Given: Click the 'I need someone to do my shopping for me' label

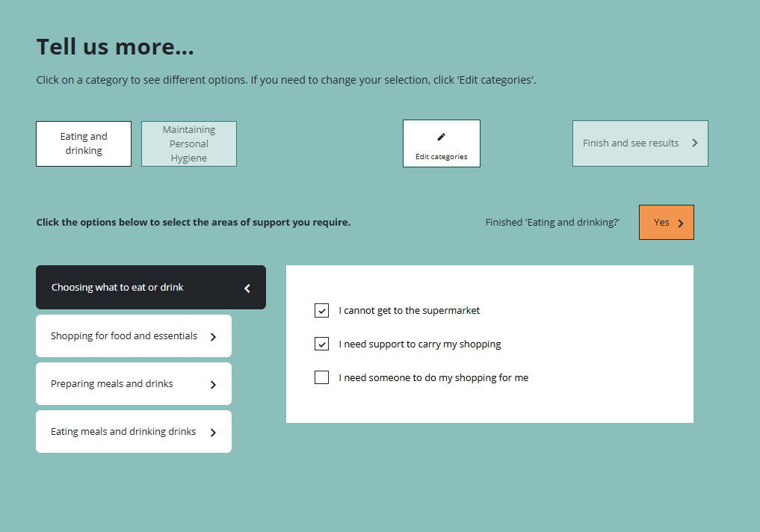Looking at the screenshot, I should coord(433,378).
